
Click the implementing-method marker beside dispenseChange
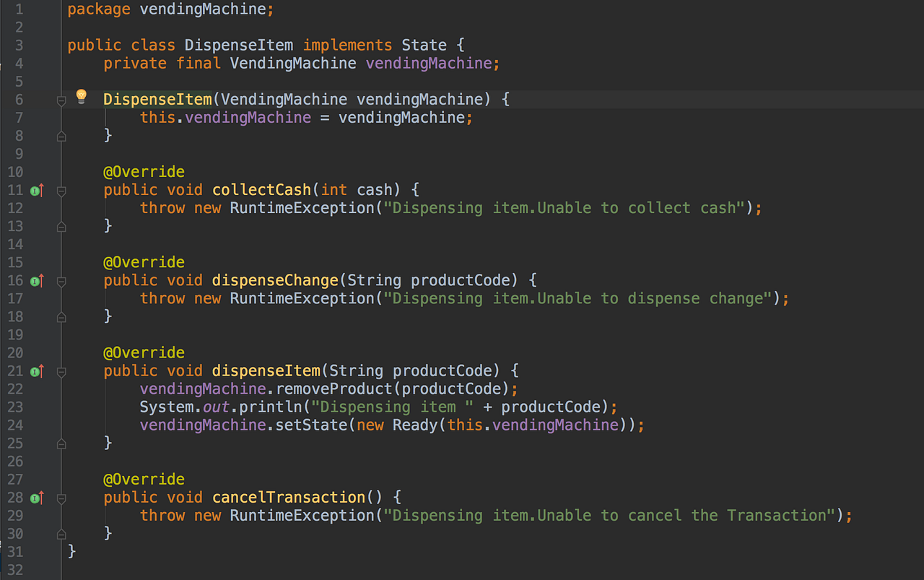point(36,280)
